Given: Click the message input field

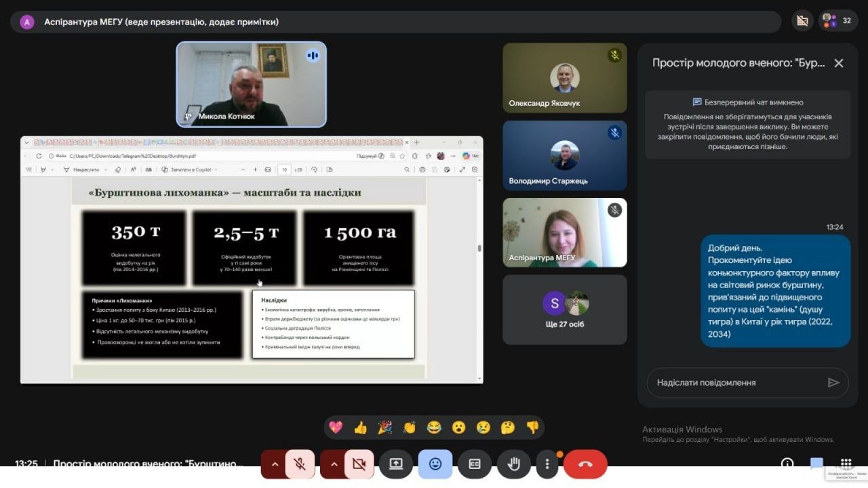Looking at the screenshot, I should point(736,383).
